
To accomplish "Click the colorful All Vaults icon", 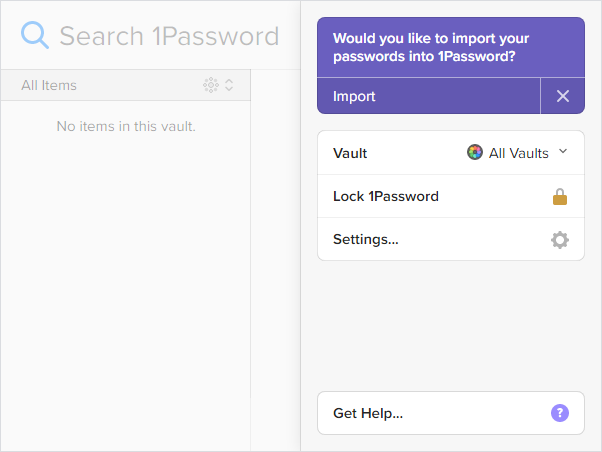I will click(x=475, y=152).
